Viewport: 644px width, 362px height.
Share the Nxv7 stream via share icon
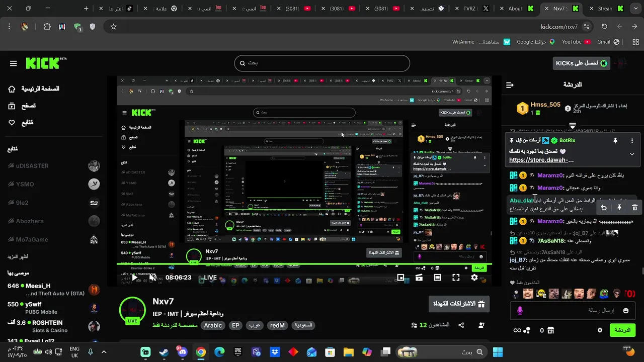[x=461, y=325]
